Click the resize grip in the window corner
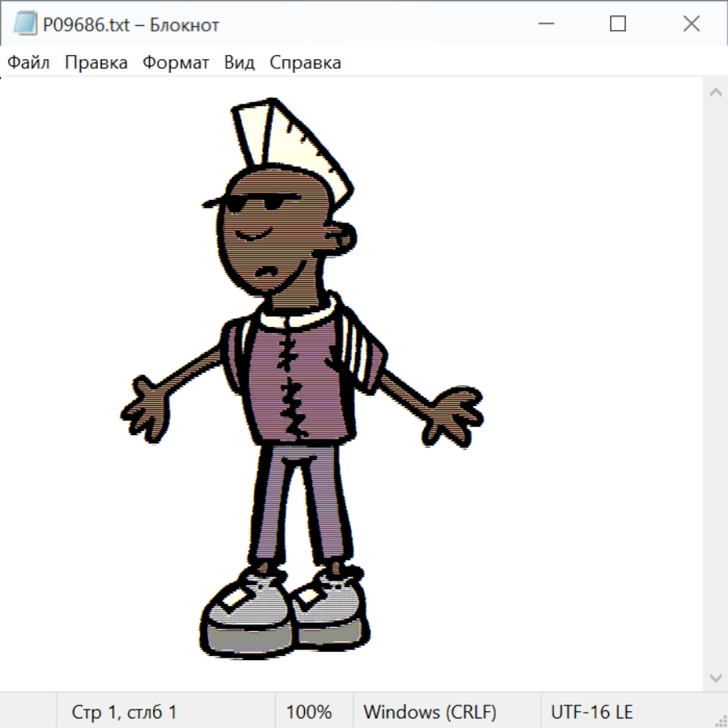This screenshot has width=728, height=728. point(720,720)
